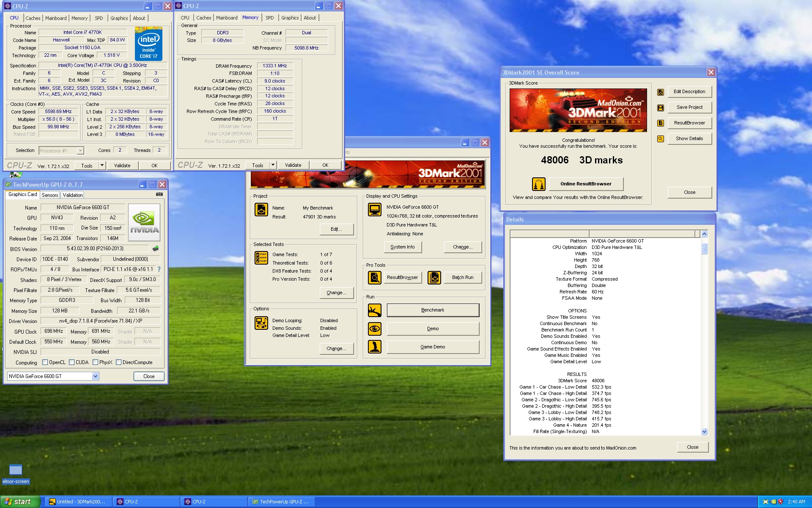Open the elmor-screen desktop icon
The width and height of the screenshot is (812, 508).
(16, 474)
